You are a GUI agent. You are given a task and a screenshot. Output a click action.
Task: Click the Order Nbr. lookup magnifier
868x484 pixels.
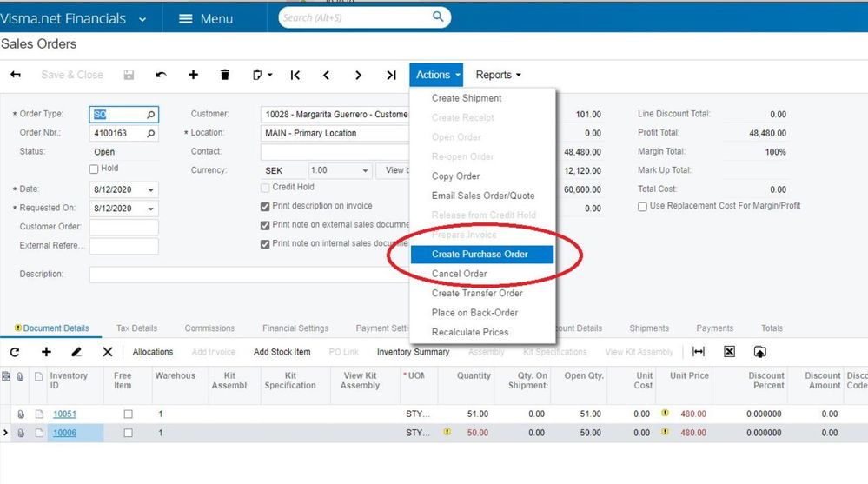point(150,134)
